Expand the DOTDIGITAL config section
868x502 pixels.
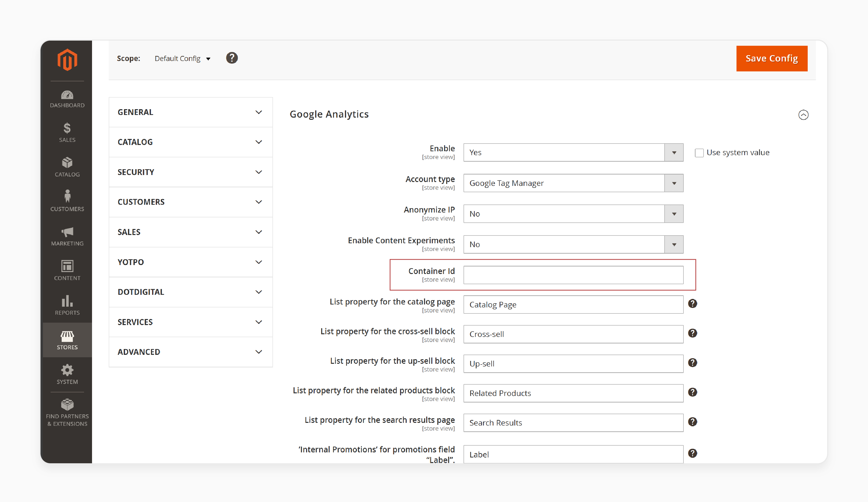[x=191, y=292]
